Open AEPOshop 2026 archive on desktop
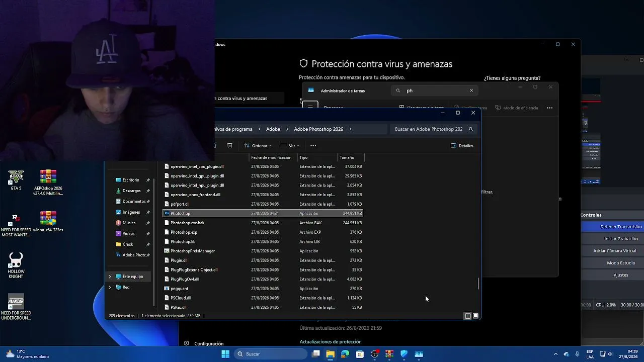 48,183
